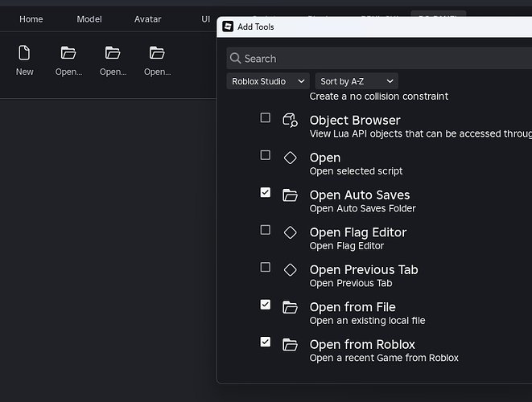Click the Open Auto Saves folder icon in the list
Image resolution: width=532 pixels, height=402 pixels.
(x=290, y=195)
